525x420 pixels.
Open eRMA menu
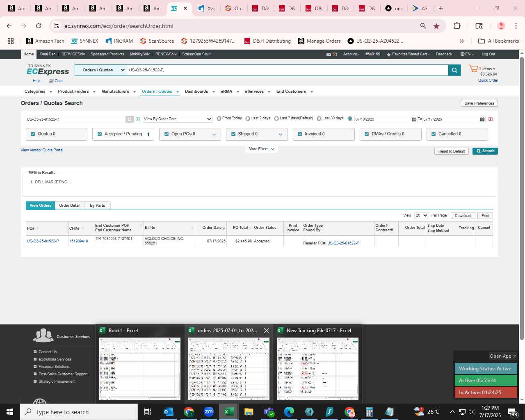tap(230, 91)
